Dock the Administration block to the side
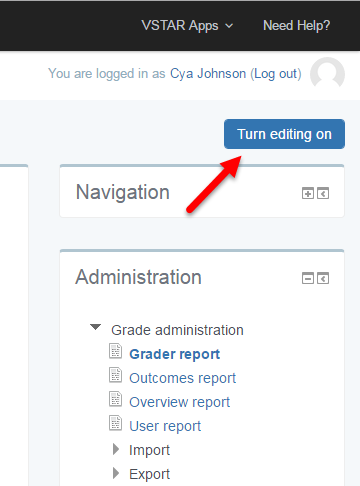 323,278
